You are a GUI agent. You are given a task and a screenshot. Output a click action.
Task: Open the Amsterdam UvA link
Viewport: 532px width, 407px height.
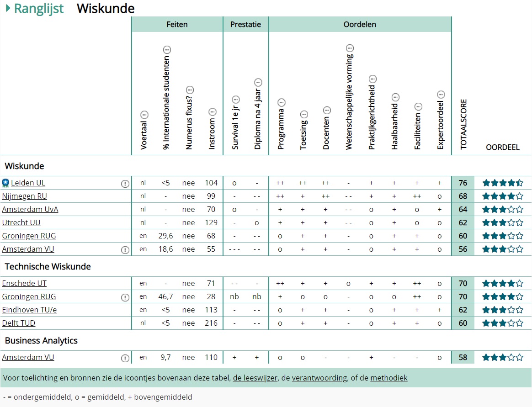pos(30,209)
